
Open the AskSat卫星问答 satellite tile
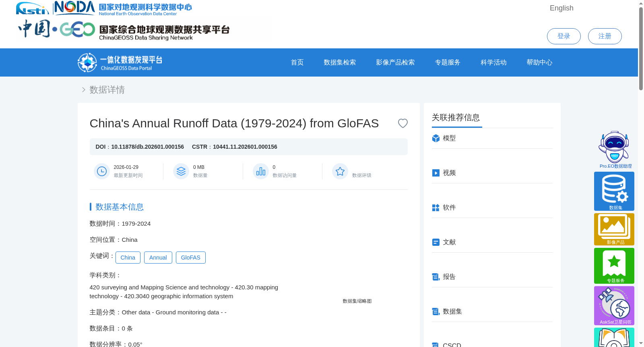[x=614, y=305]
